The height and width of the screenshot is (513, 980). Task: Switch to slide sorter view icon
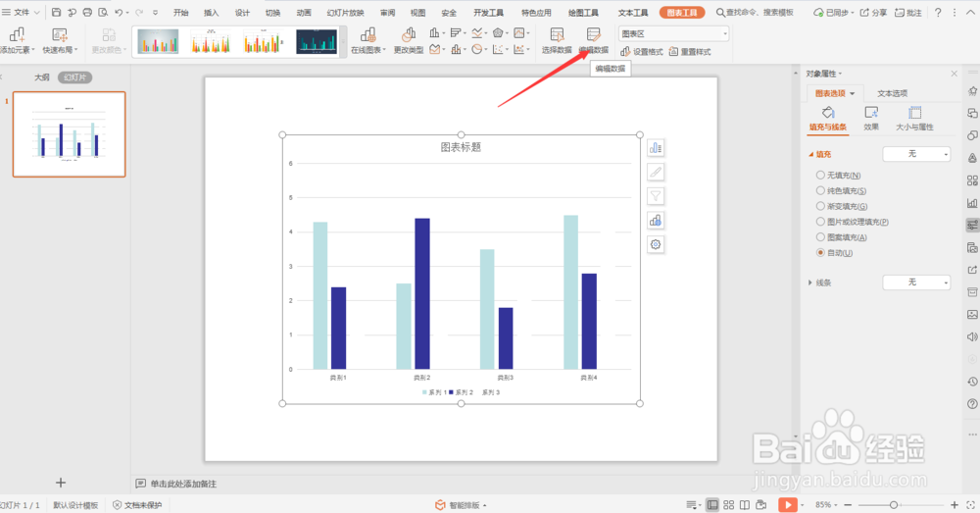(729, 505)
